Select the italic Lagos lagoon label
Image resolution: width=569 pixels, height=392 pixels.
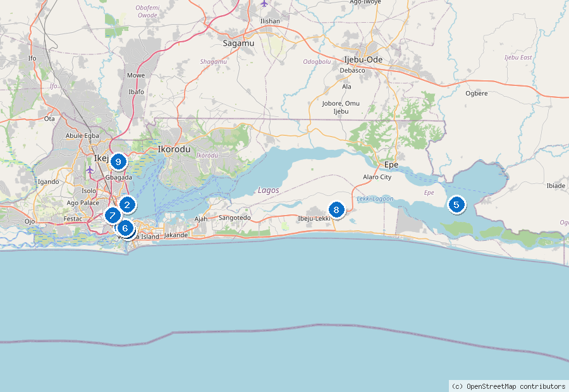pos(269,190)
